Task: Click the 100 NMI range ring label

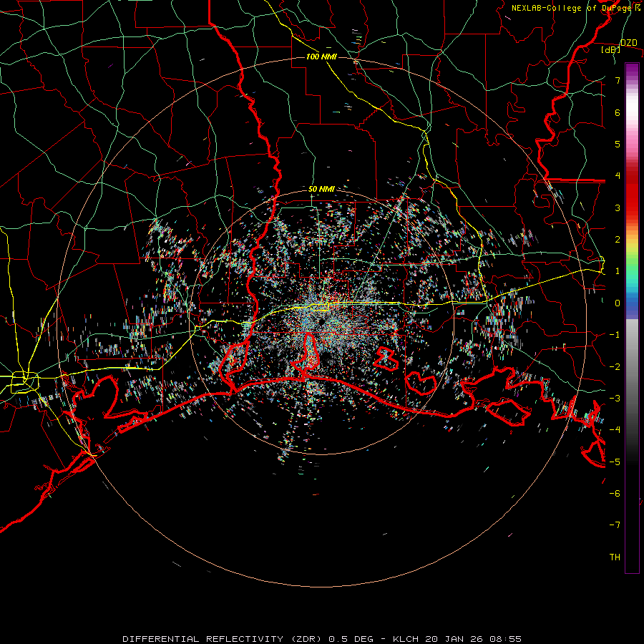Action: [x=321, y=57]
